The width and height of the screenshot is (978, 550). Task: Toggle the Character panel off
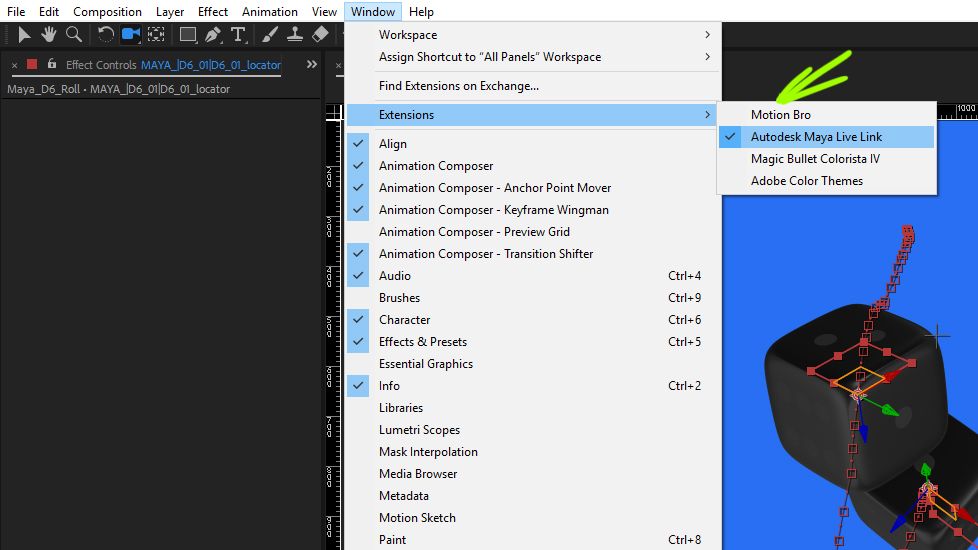pos(404,320)
